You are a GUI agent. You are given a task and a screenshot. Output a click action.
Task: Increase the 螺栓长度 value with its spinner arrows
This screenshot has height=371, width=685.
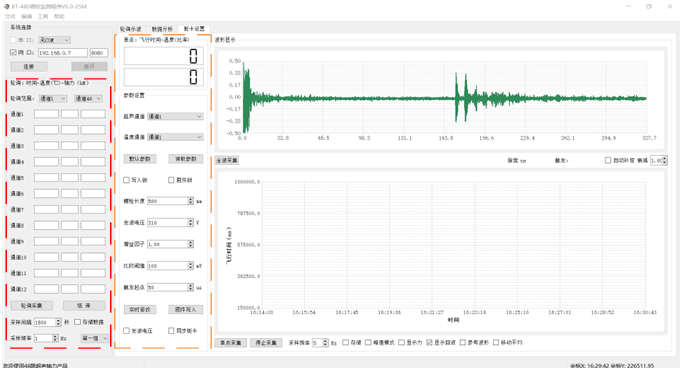(190, 199)
